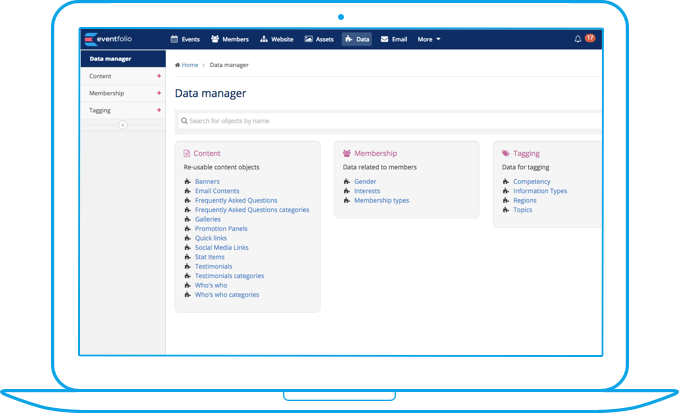
Task: Click the puzzle icon beside Email Contents
Action: 188,191
